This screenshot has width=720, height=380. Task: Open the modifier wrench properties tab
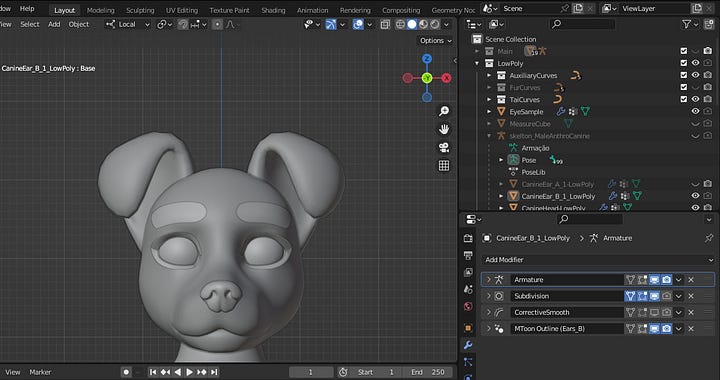coord(468,345)
